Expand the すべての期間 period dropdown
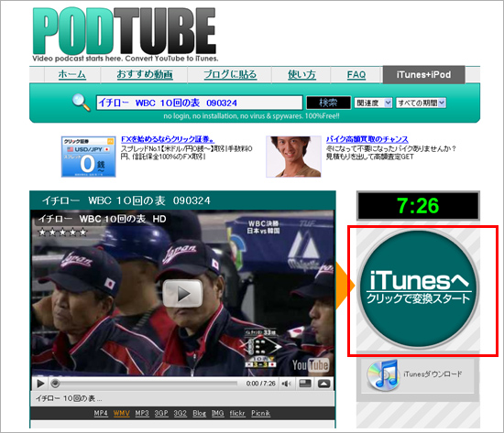Screen dimensions: 504x433 click(x=421, y=103)
